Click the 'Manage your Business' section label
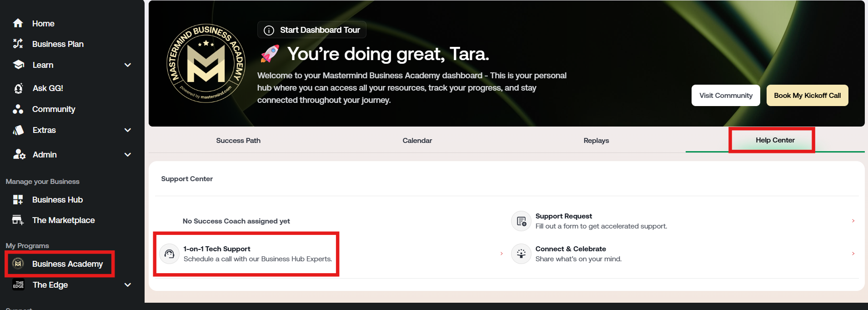Screen dimensions: 868x310 click(42, 181)
